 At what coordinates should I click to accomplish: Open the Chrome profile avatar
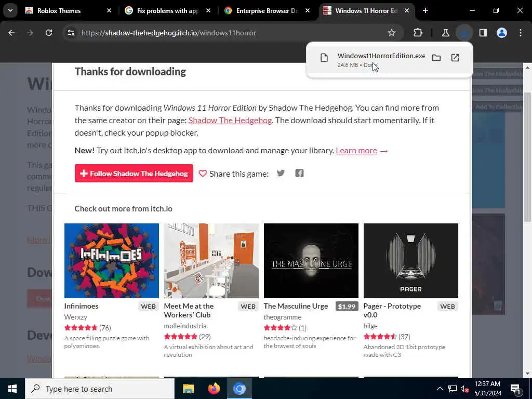(x=502, y=33)
